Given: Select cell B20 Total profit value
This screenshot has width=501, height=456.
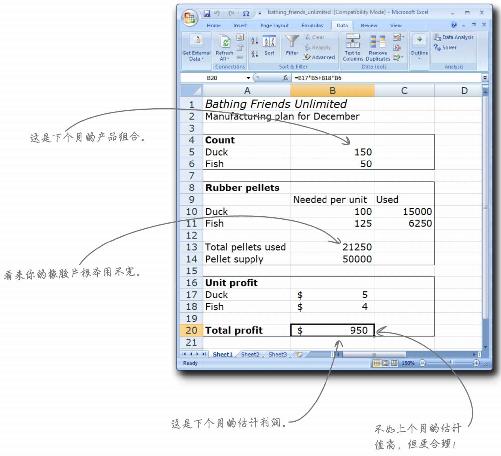Looking at the screenshot, I should point(332,330).
